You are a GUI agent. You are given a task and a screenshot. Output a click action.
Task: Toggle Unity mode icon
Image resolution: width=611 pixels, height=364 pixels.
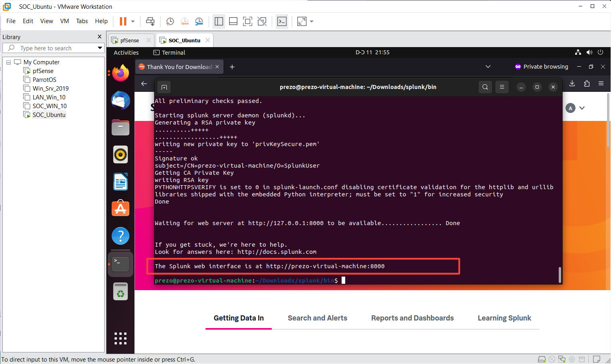pos(262,22)
